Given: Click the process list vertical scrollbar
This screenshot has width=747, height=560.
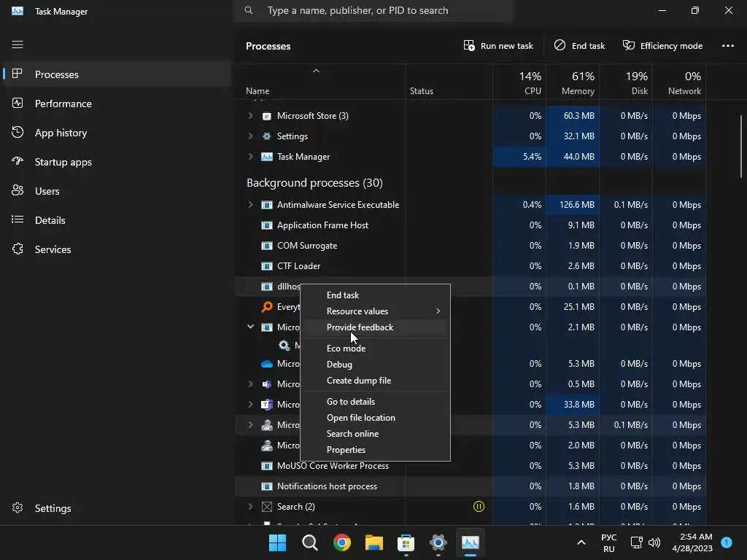Looking at the screenshot, I should (741, 147).
